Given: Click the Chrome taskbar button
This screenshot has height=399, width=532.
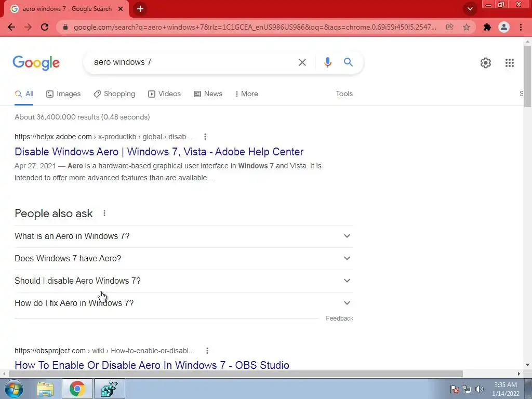Looking at the screenshot, I should [77, 389].
